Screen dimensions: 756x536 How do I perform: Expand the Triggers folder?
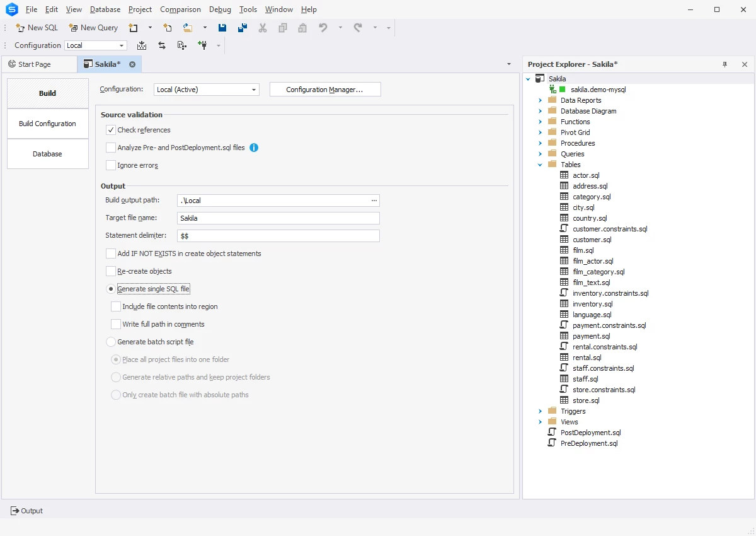pos(540,411)
